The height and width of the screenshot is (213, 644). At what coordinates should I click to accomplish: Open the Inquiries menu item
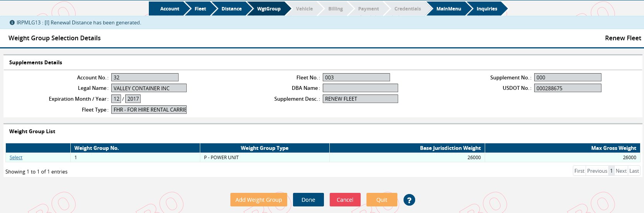coord(487,9)
